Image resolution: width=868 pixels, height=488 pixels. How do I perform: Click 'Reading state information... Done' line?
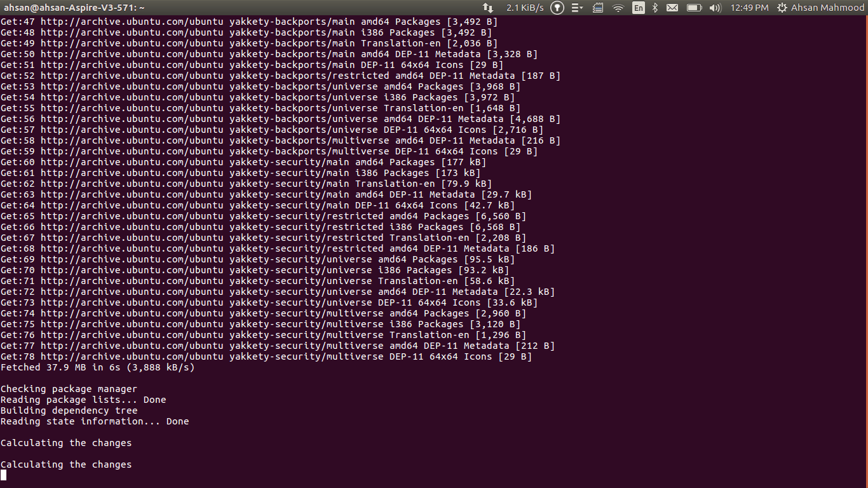coord(95,421)
